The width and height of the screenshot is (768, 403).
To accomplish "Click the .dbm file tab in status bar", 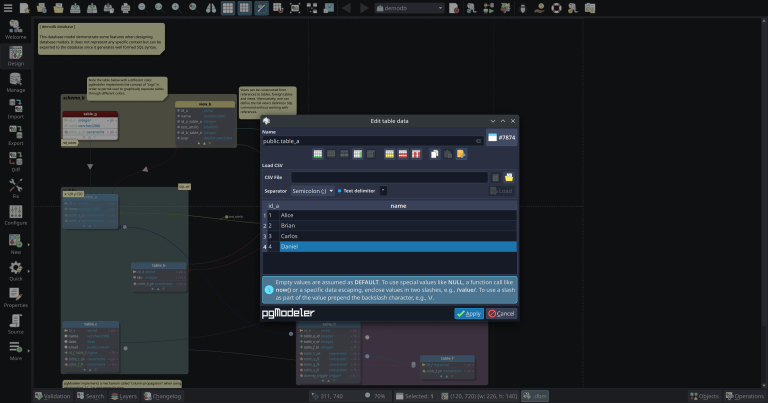I will pyautogui.click(x=535, y=396).
